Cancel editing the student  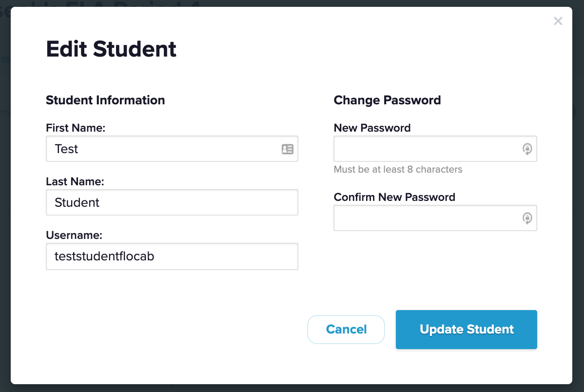pyautogui.click(x=346, y=330)
